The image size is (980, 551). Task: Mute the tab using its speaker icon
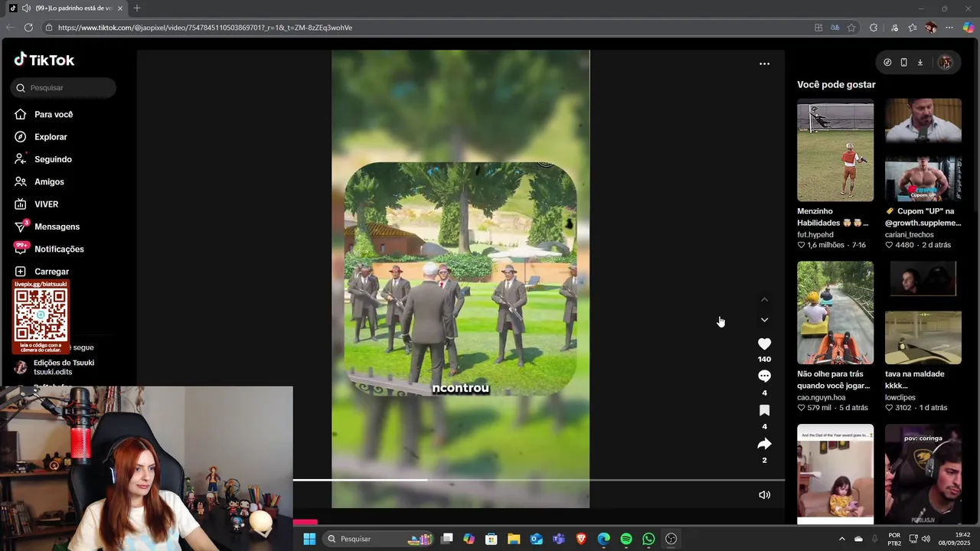[27, 8]
